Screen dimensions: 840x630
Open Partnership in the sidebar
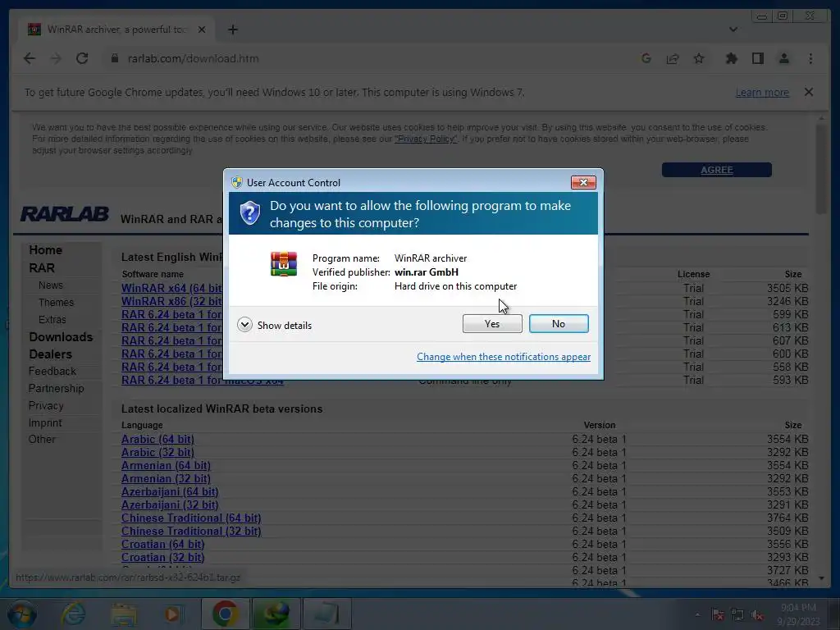point(57,388)
